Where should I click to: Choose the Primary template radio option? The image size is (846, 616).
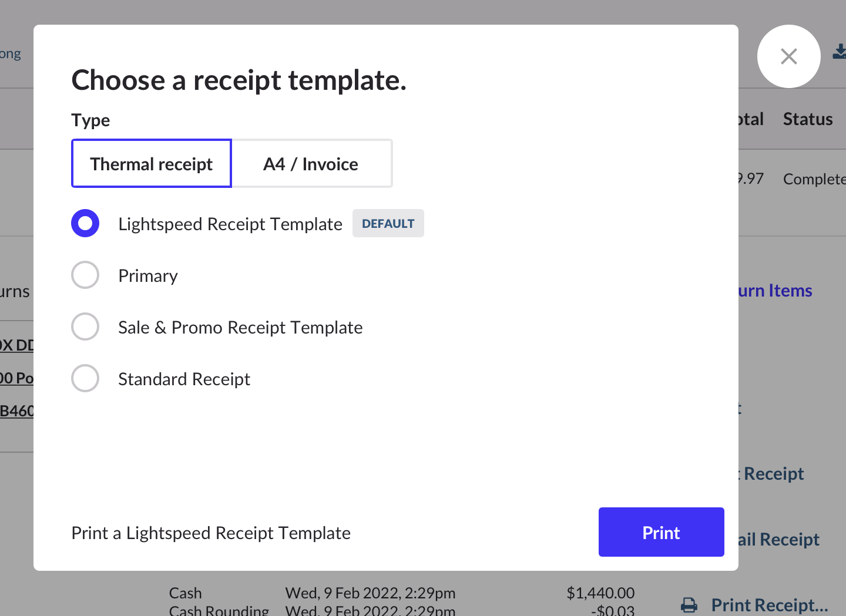(85, 275)
